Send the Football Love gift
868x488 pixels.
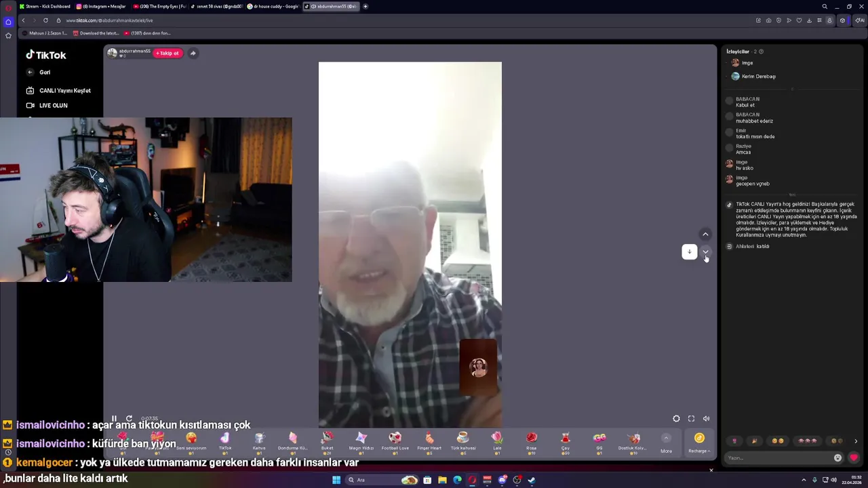pos(395,441)
